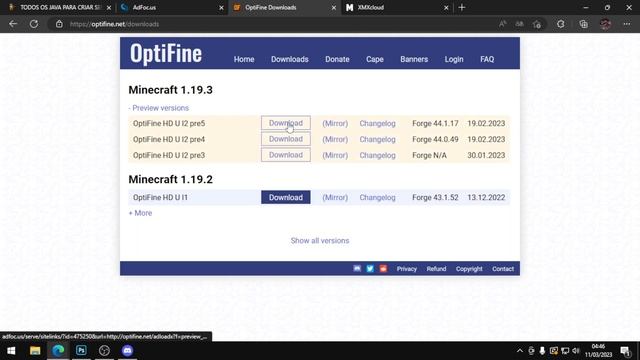The width and height of the screenshot is (640, 360).
Task: Open the Donate page
Action: click(337, 59)
